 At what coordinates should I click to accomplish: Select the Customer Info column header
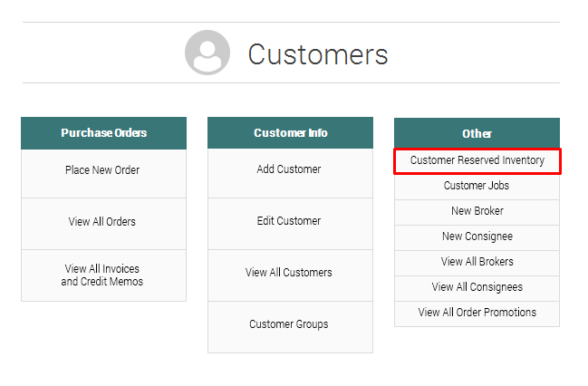[290, 133]
